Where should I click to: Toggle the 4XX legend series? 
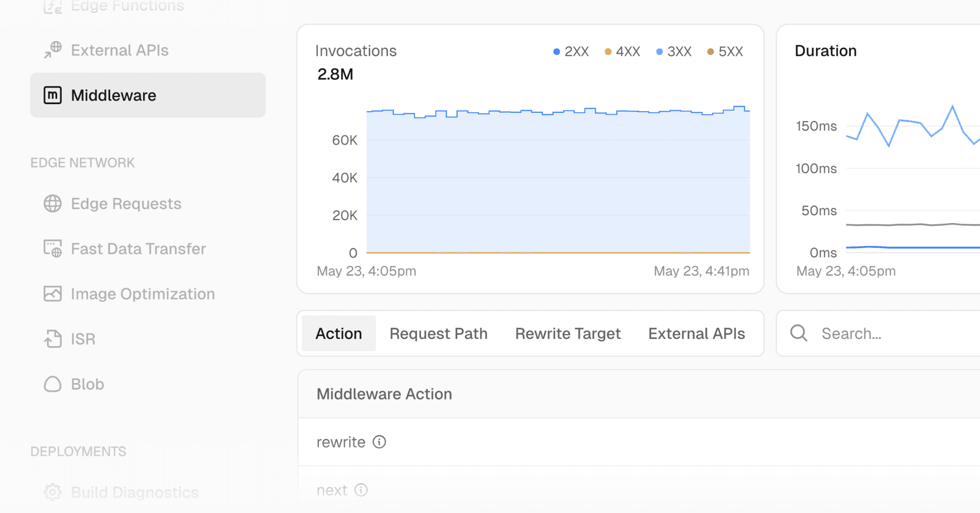pyautogui.click(x=622, y=52)
